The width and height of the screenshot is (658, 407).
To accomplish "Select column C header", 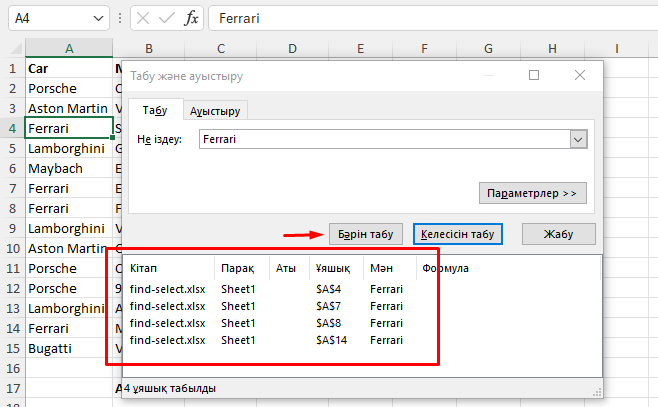I will pos(221,49).
